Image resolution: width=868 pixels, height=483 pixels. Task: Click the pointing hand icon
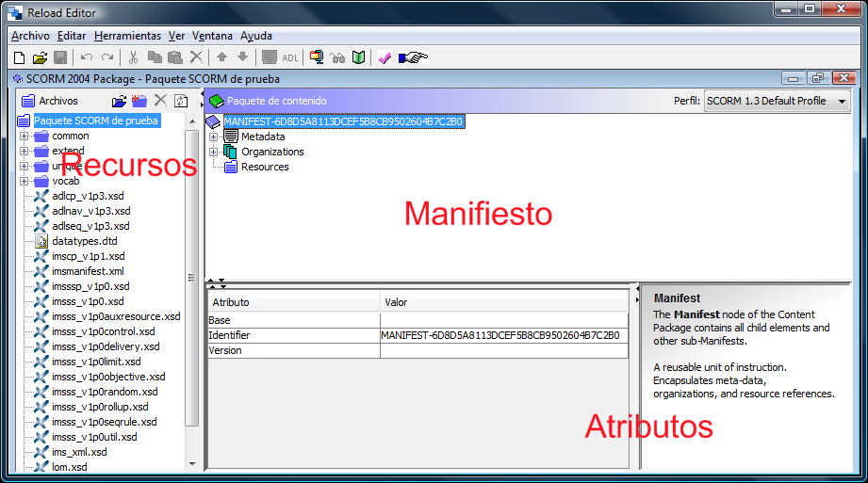click(413, 57)
